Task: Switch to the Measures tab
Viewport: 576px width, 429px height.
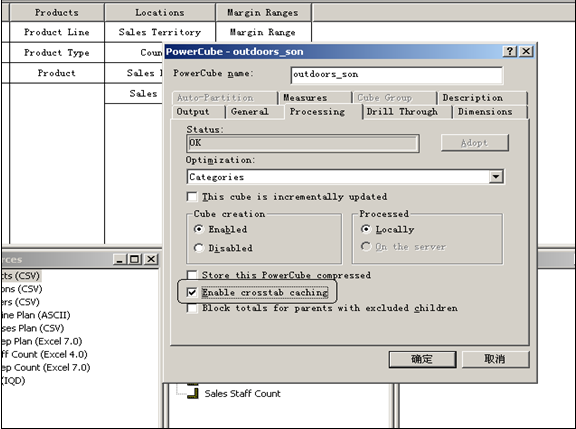Action: pyautogui.click(x=315, y=98)
